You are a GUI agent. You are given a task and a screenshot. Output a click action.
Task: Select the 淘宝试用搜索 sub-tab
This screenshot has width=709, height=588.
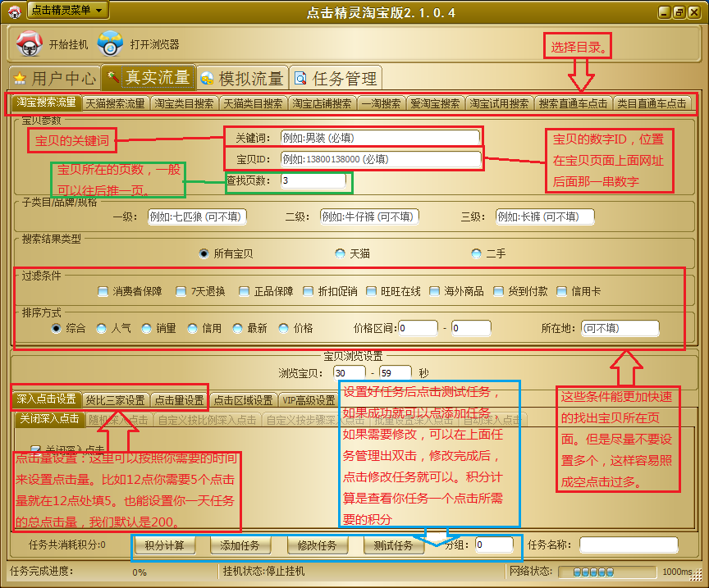tap(499, 103)
